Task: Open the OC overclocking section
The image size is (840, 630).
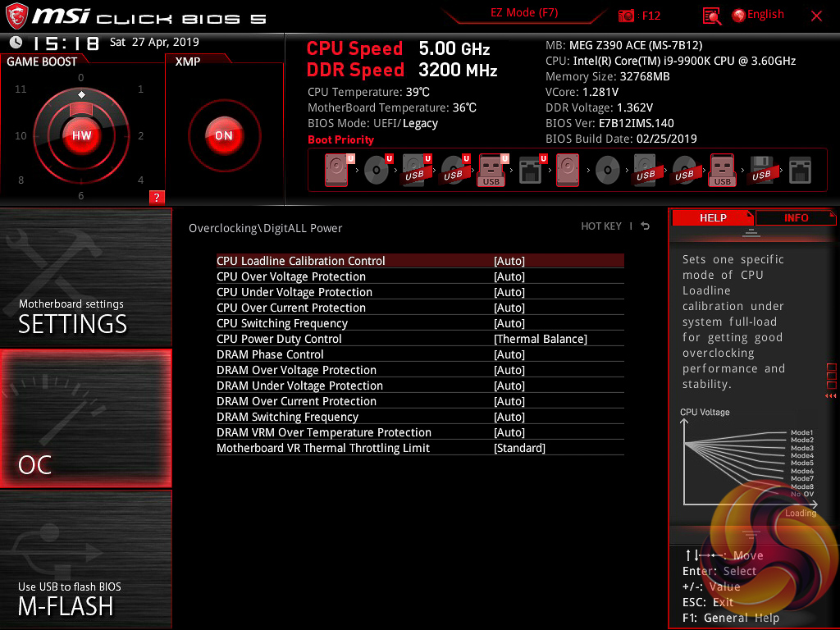Action: 85,418
